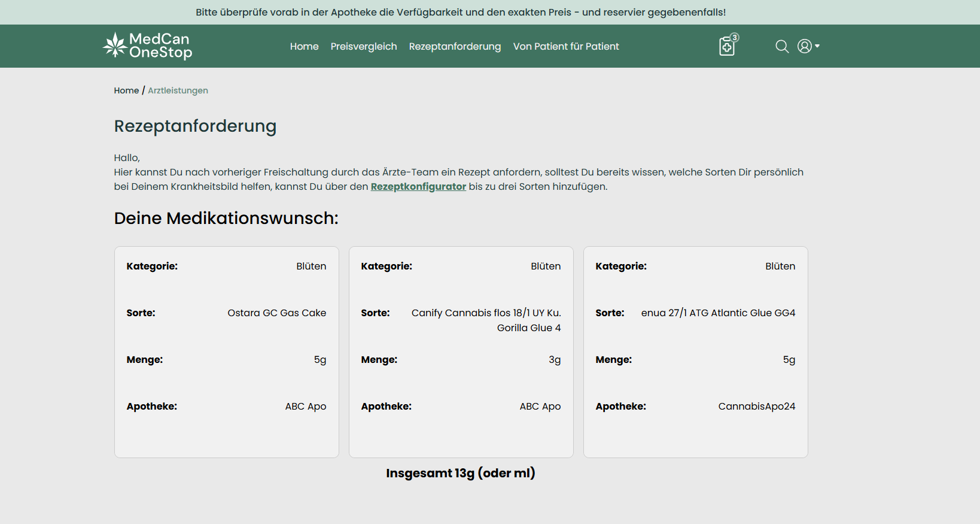Select Rezeptanforderung in the top navigation
Image resolution: width=980 pixels, height=524 pixels.
[455, 46]
